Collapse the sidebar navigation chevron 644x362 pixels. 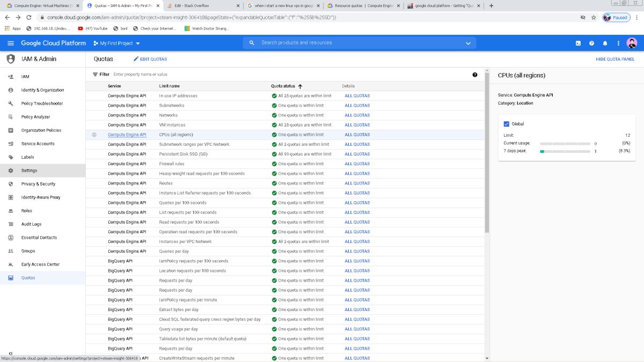(11, 353)
